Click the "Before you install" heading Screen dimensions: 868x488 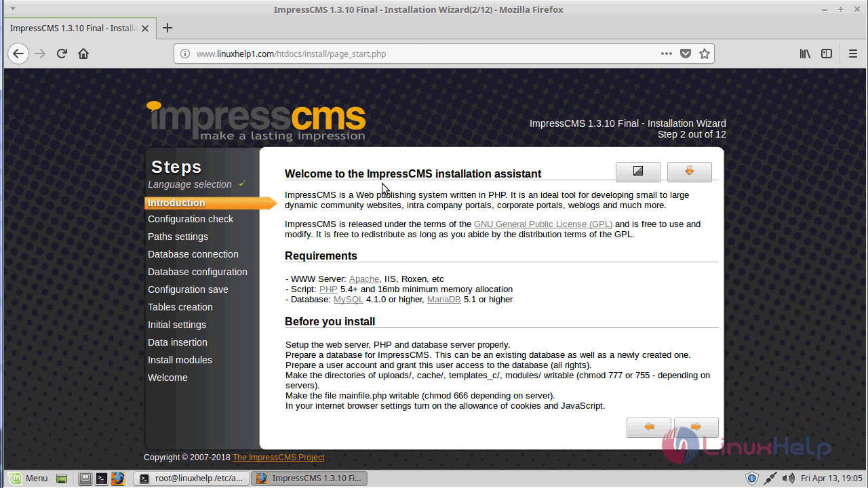pyautogui.click(x=330, y=321)
